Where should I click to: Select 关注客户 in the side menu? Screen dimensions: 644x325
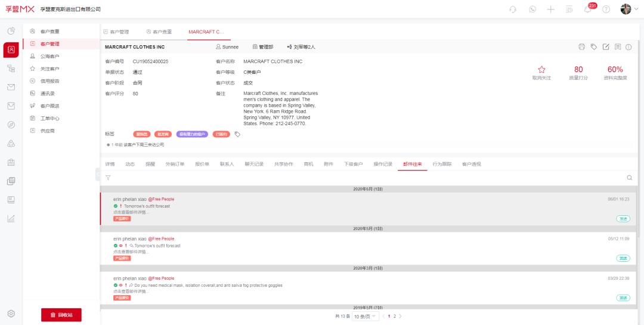61,69
